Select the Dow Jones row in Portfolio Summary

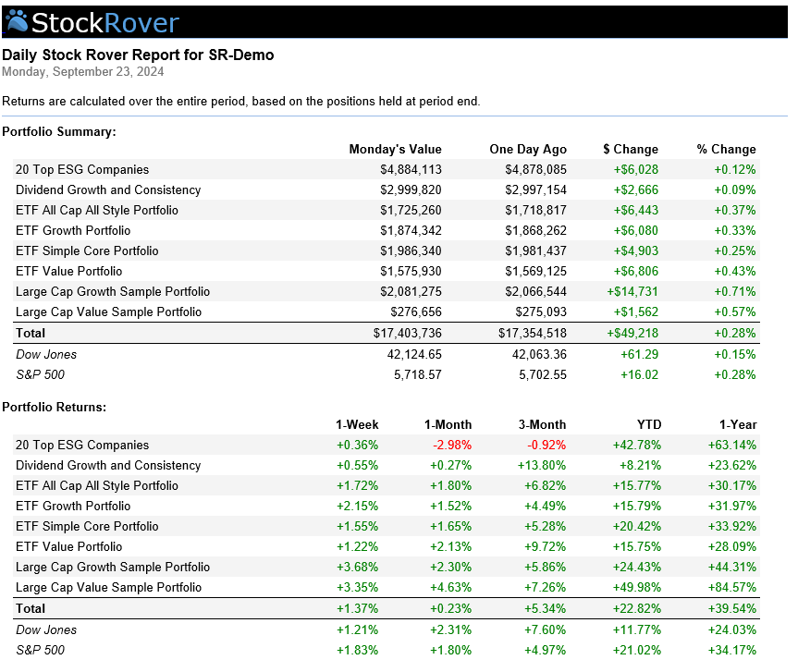click(x=387, y=354)
